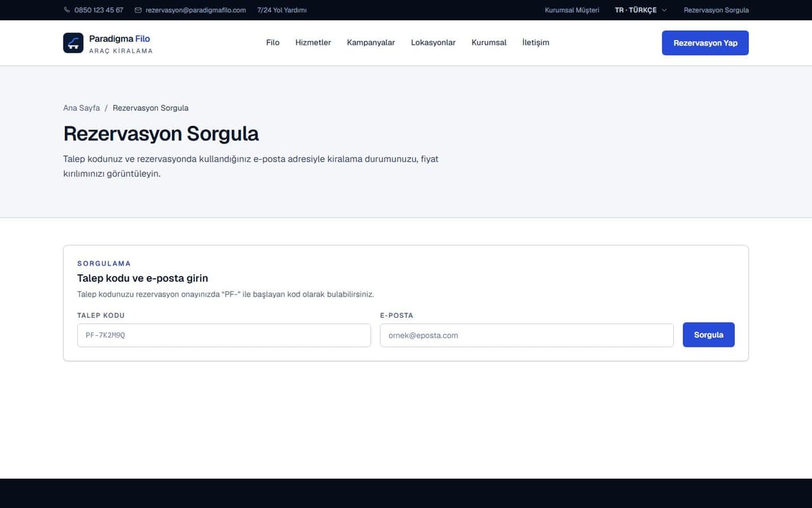Image resolution: width=812 pixels, height=508 pixels.
Task: Go back to Ana Sayfa breadcrumb
Action: pos(81,108)
